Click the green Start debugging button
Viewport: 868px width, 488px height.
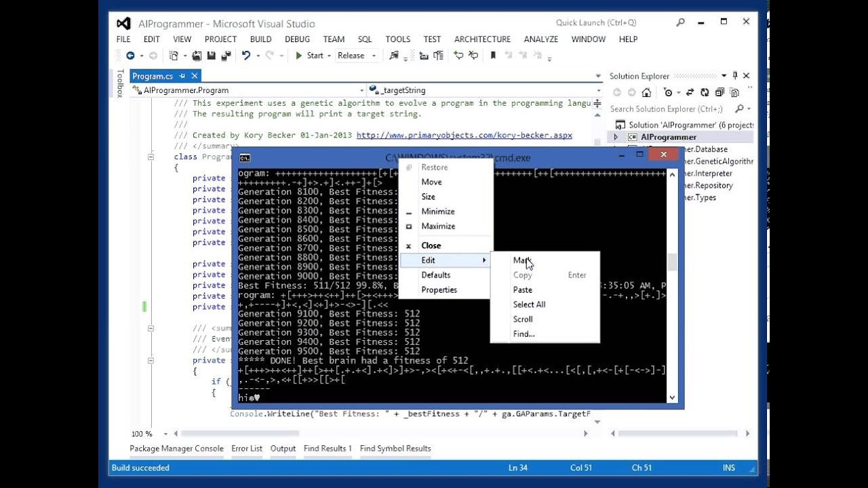pos(309,56)
